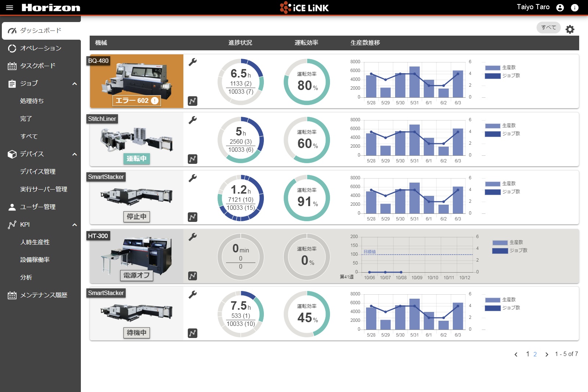Open the StitchLiner machine thumbnail

pos(137,139)
